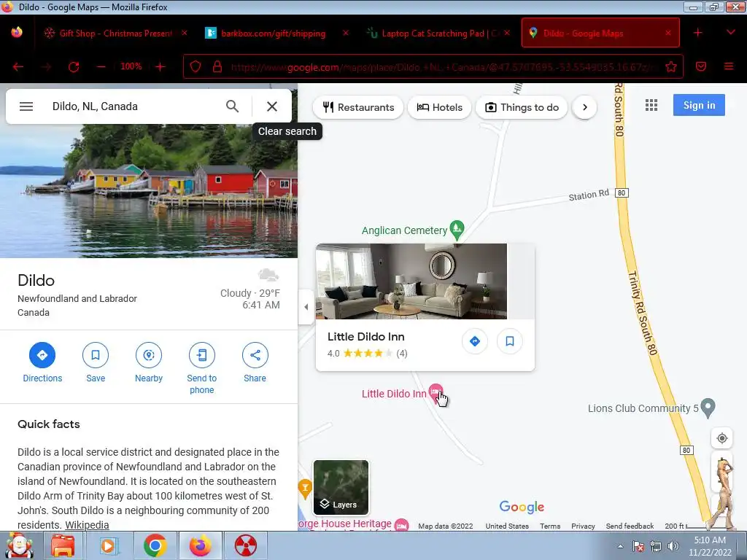
Task: Show your location button
Action: click(721, 438)
